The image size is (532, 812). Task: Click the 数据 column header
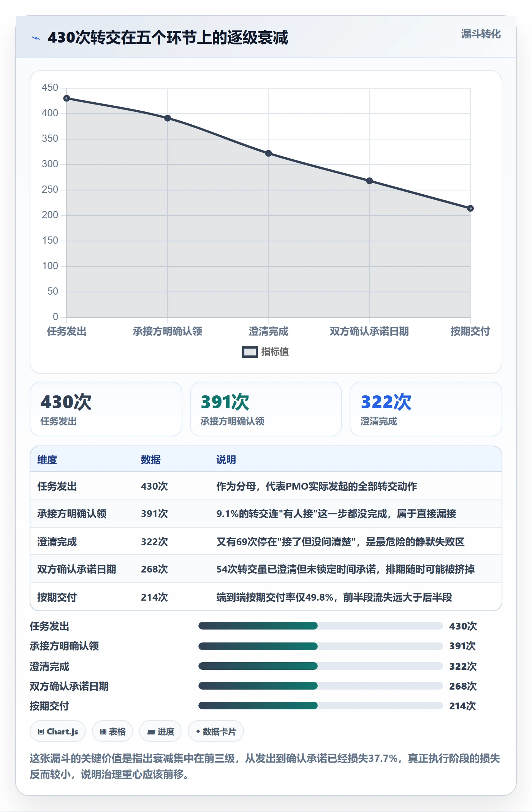[151, 460]
